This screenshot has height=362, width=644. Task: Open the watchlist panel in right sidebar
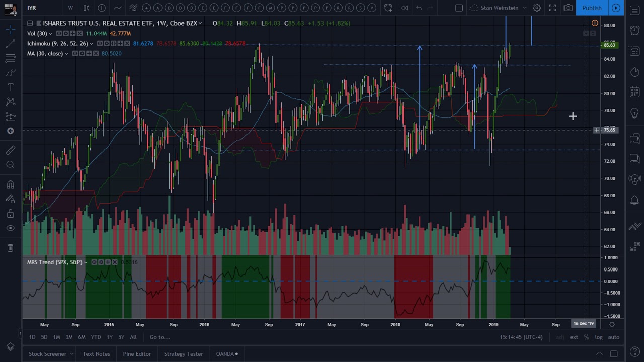pos(635,11)
